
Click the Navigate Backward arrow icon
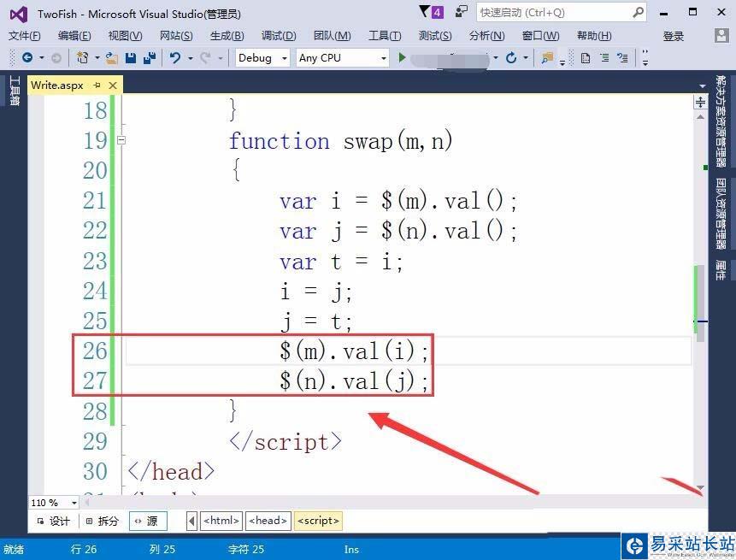tap(27, 58)
